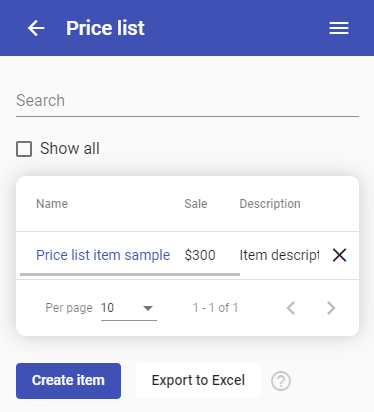Click the Show all label text
Image resolution: width=374 pixels, height=412 pixels.
coord(70,148)
